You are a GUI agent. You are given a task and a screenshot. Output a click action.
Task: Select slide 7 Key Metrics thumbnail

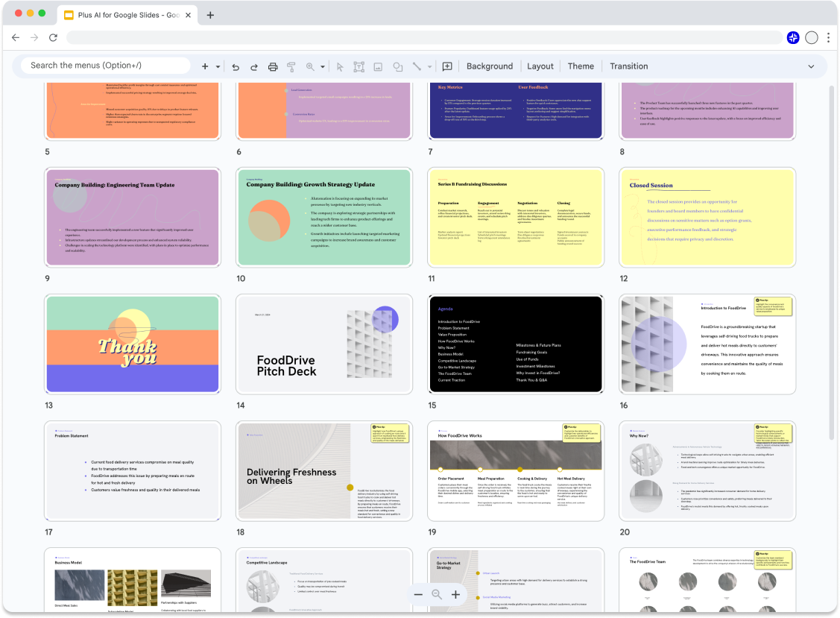516,110
